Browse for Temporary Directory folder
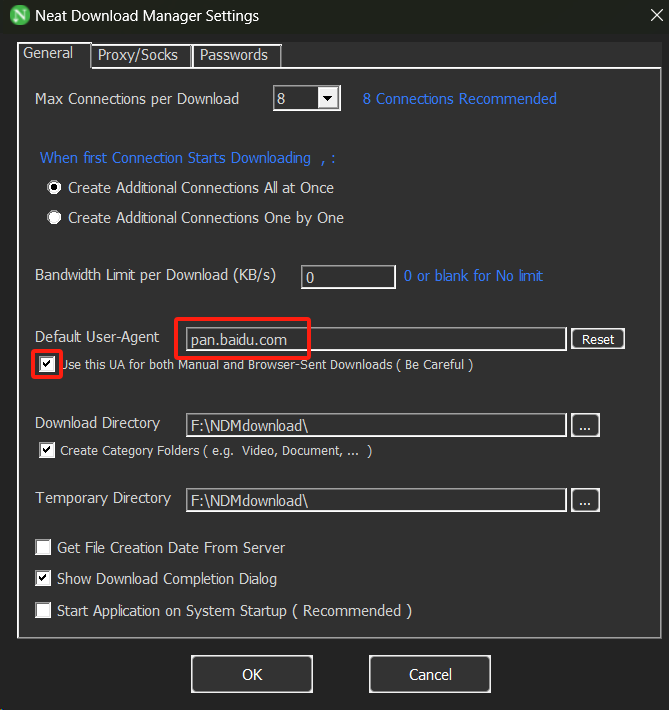The width and height of the screenshot is (669, 710). [x=585, y=499]
